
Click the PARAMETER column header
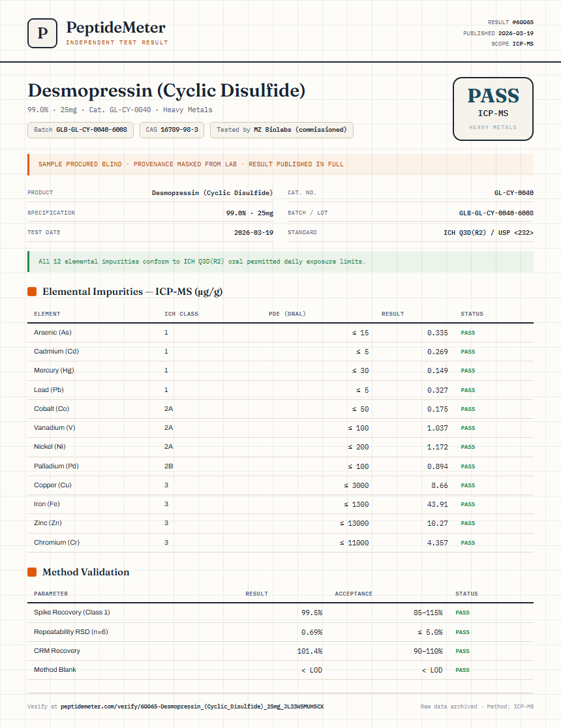51,594
